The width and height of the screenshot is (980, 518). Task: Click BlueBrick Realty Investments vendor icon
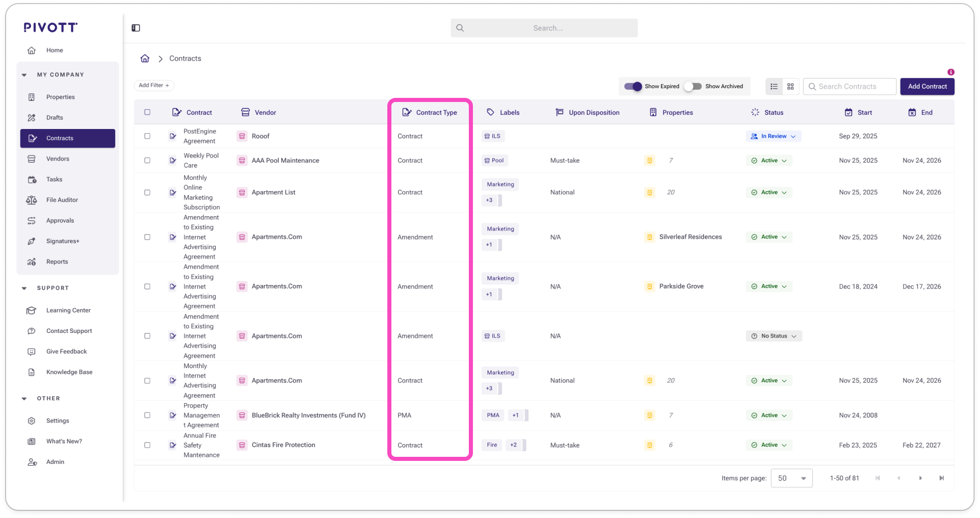point(242,416)
